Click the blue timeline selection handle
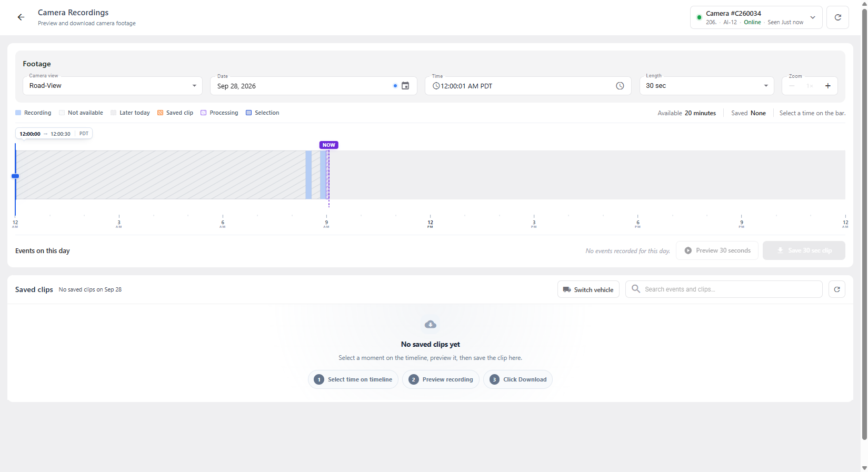The image size is (868, 472). click(x=15, y=176)
